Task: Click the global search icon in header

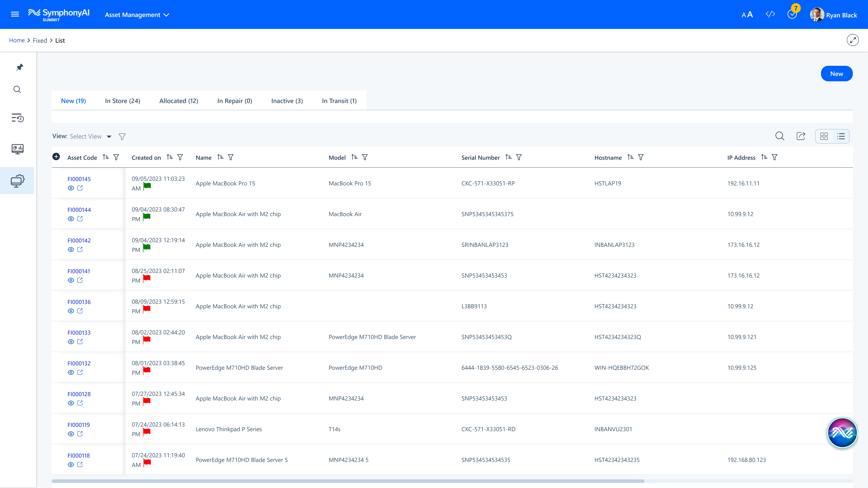Action: coord(17,89)
